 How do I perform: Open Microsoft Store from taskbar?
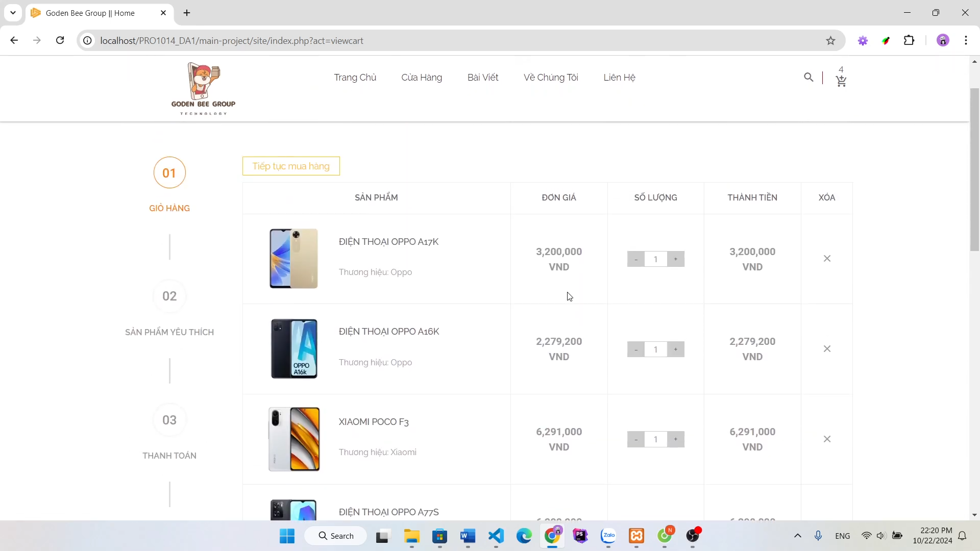point(439,536)
